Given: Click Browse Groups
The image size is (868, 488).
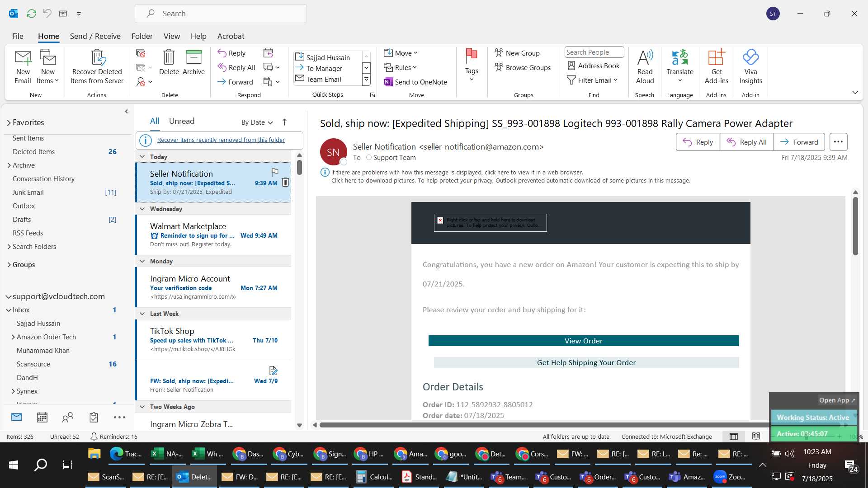Looking at the screenshot, I should pos(523,68).
